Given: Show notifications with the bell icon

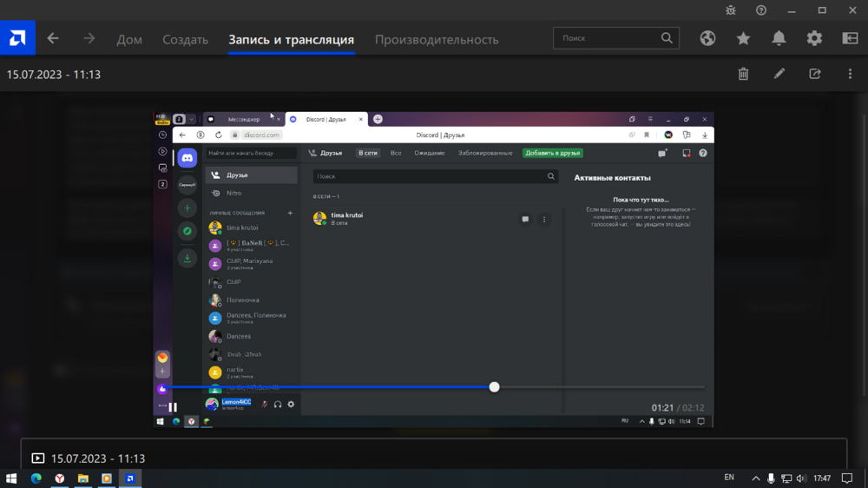Looking at the screenshot, I should click(x=779, y=38).
